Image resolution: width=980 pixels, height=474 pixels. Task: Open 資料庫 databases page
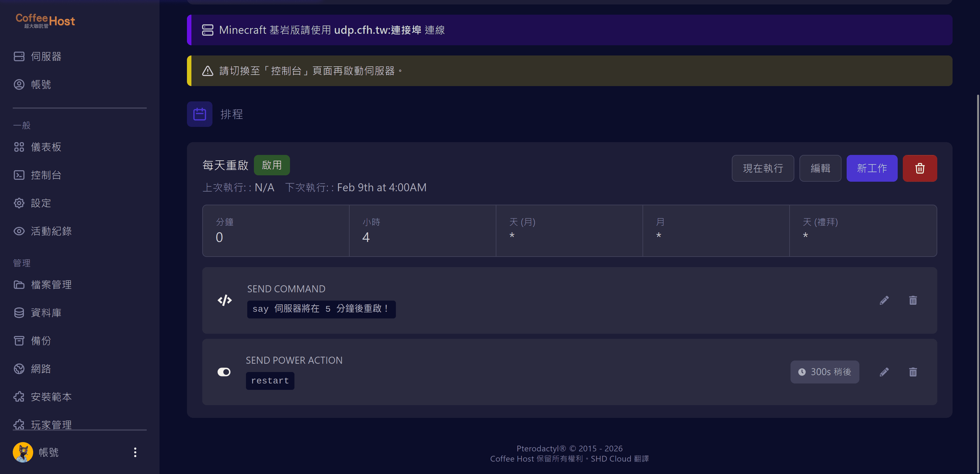tap(46, 312)
